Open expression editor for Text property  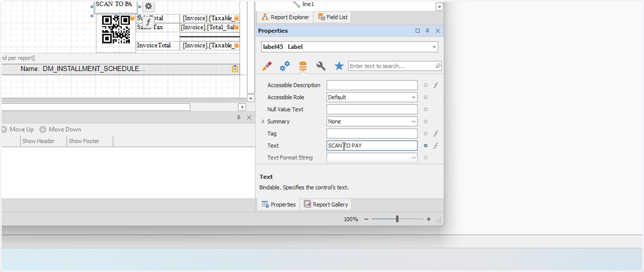436,146
